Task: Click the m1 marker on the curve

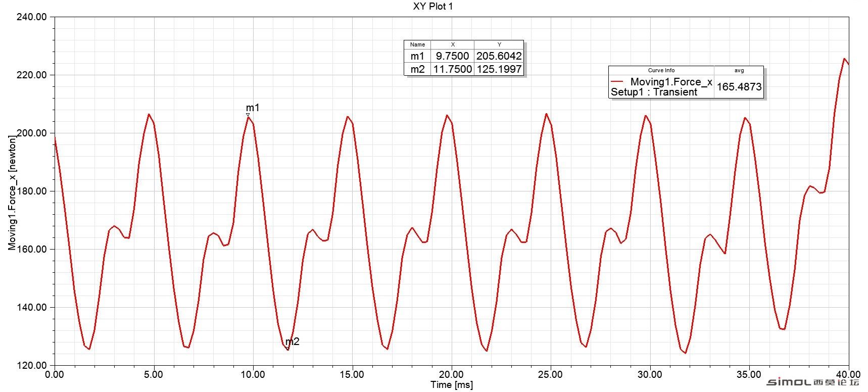Action: (248, 116)
